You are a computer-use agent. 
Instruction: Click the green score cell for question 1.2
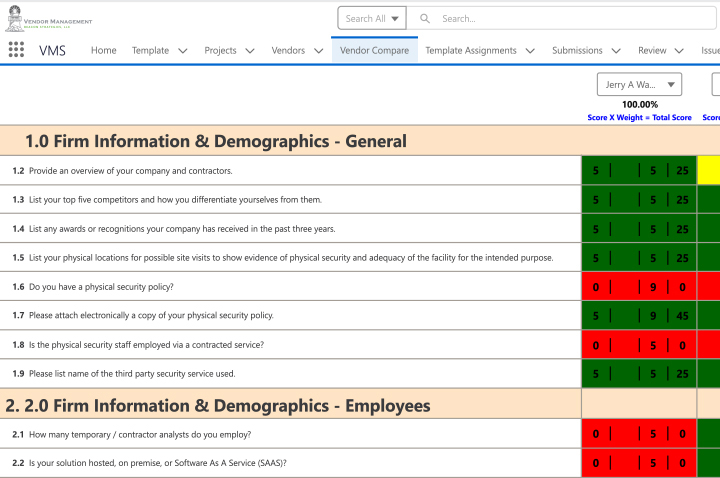(638, 171)
